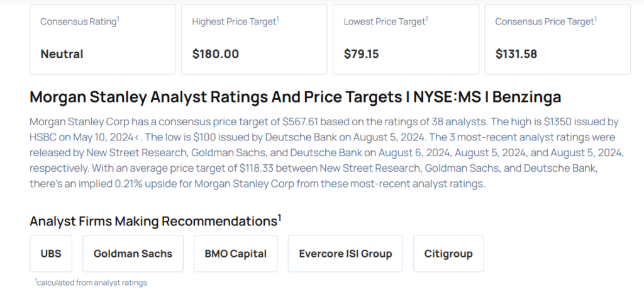Click the Analyst Firms Making Recommendations heading
Viewport: 644px width, 294px height.
155,221
